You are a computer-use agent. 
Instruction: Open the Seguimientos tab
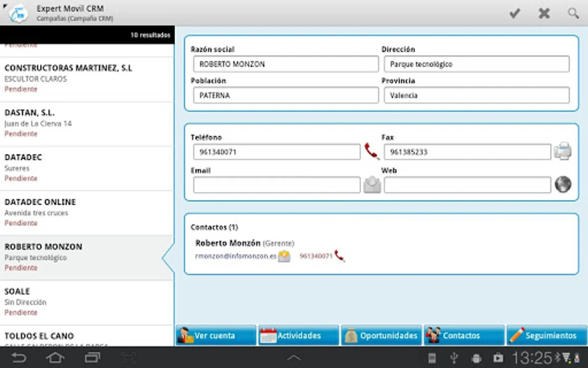tap(547, 336)
